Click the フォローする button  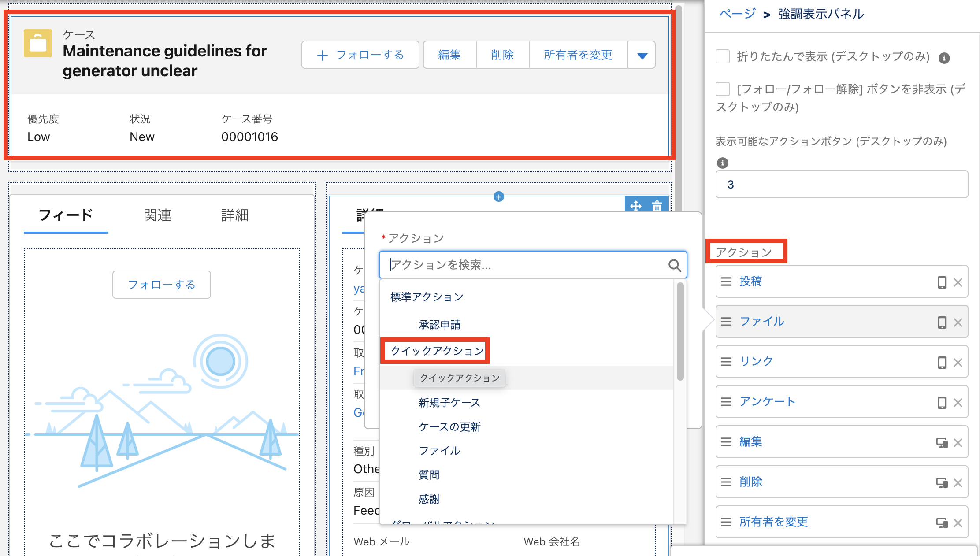click(360, 55)
